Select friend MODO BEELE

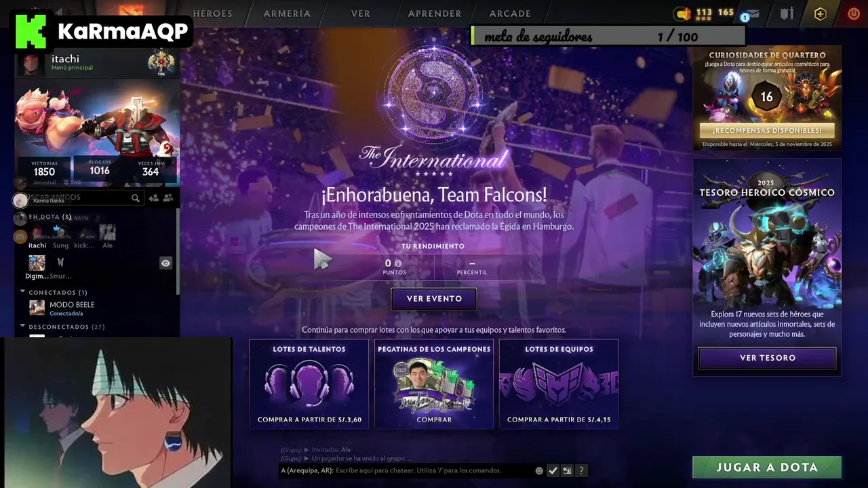tap(62, 308)
